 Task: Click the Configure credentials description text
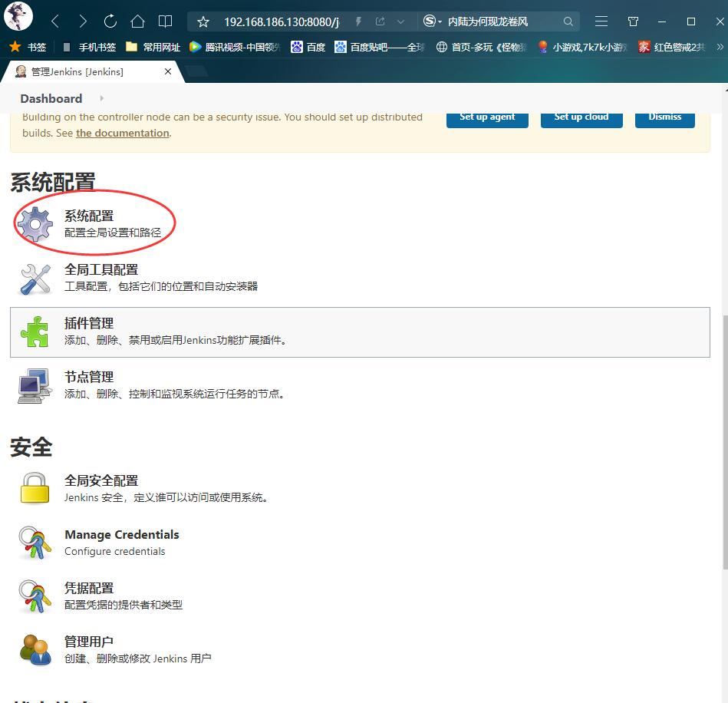(114, 552)
